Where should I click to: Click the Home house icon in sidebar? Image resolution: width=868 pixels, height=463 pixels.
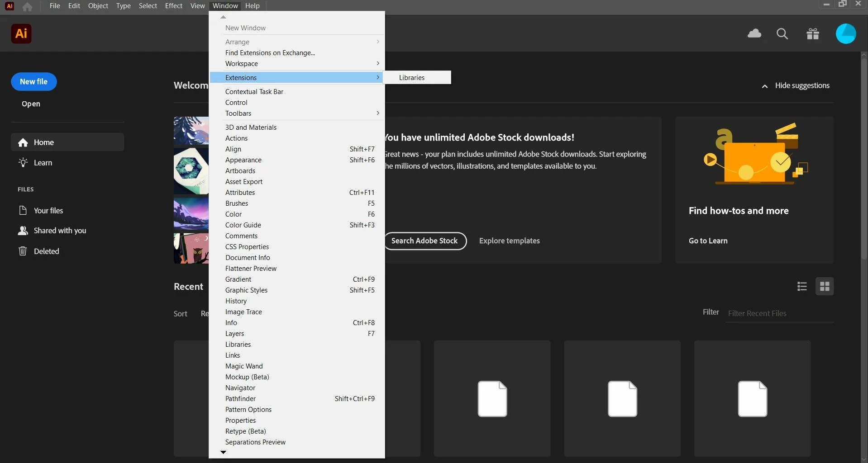(23, 142)
